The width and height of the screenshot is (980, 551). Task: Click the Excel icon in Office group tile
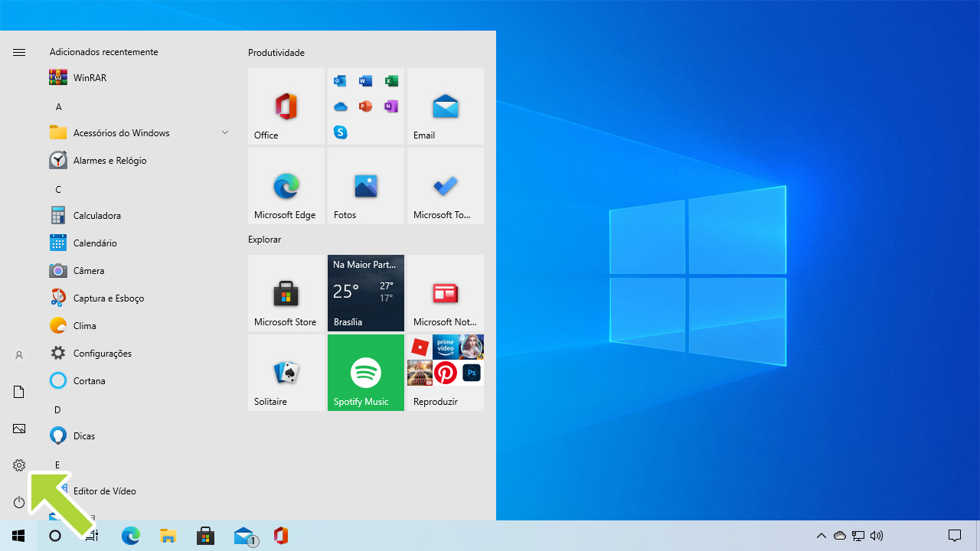point(391,81)
